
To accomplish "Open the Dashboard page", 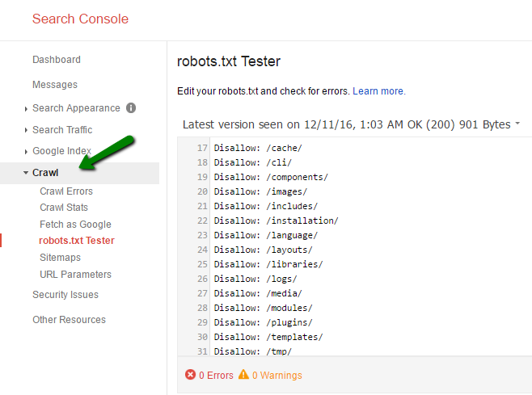I will tap(57, 60).
